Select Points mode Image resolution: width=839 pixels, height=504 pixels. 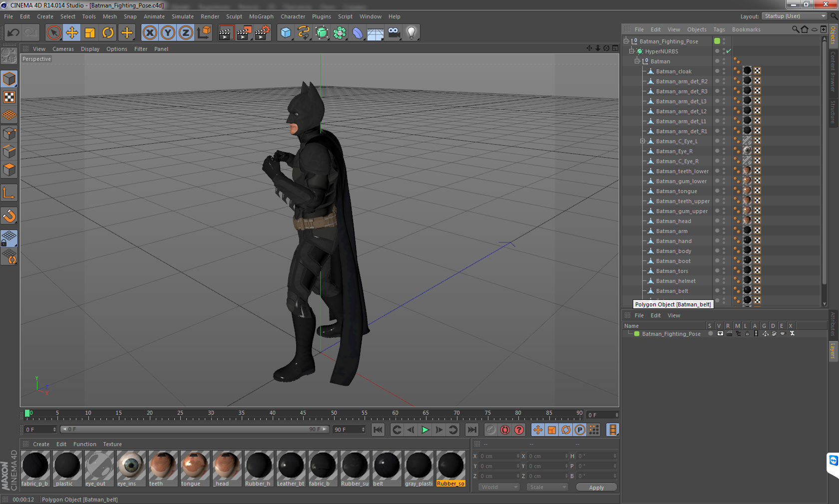point(9,133)
